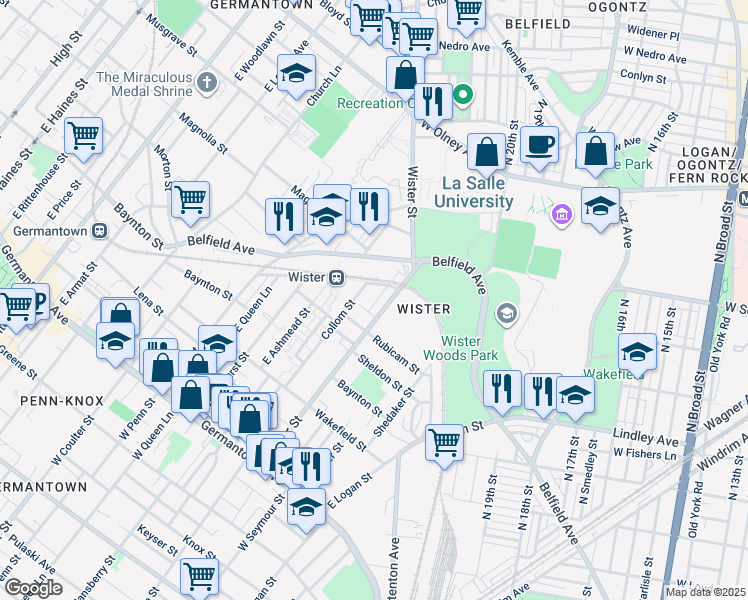Click the Sheldon St street label

pos(380,373)
